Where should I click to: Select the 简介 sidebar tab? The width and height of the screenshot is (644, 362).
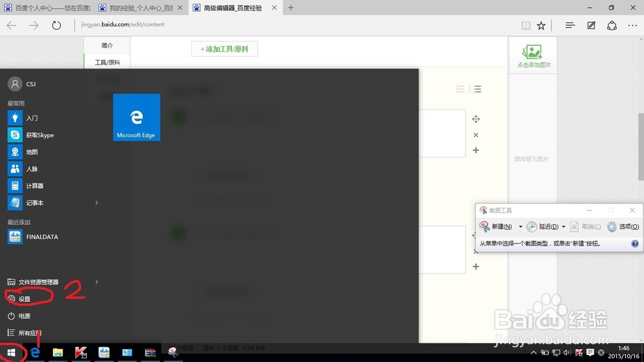coord(107,45)
